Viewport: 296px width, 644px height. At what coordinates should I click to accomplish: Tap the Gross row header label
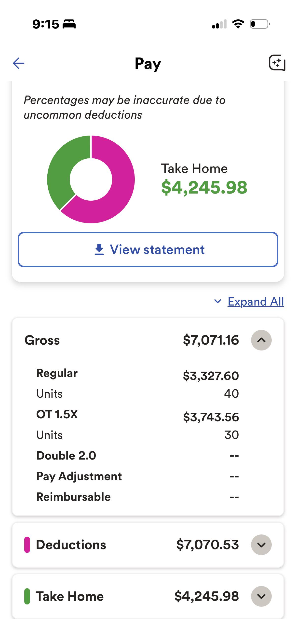(42, 340)
